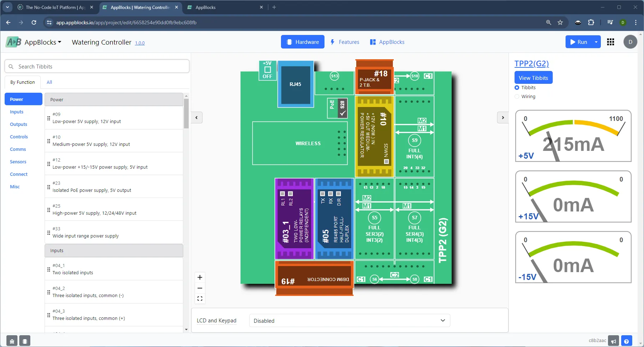Select Tibbit #19 DB9M connector on board

click(315, 278)
